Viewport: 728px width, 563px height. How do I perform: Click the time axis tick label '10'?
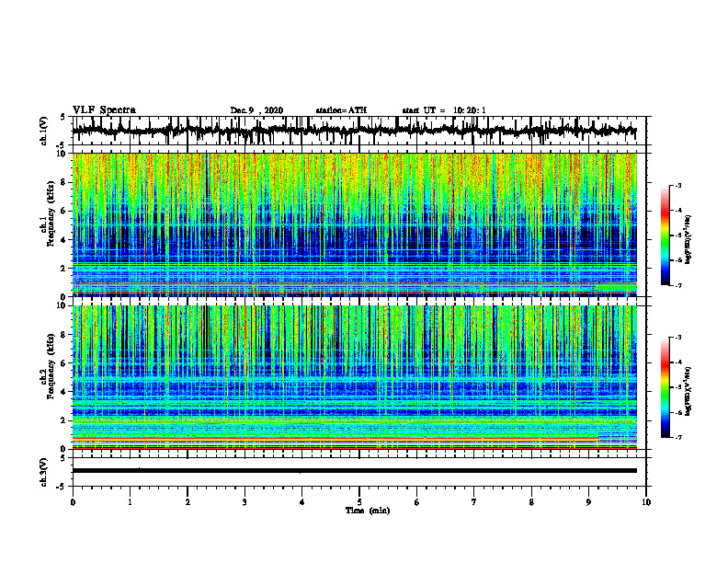tap(646, 502)
